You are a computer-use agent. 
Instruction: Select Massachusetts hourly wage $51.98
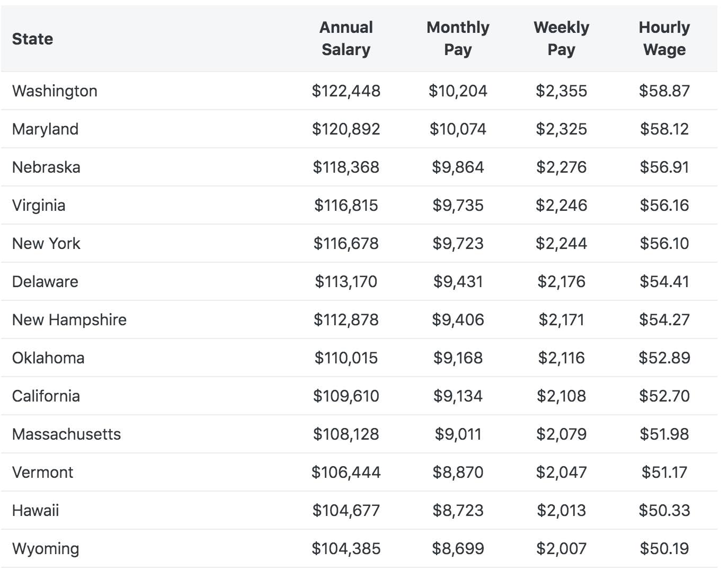tap(664, 434)
